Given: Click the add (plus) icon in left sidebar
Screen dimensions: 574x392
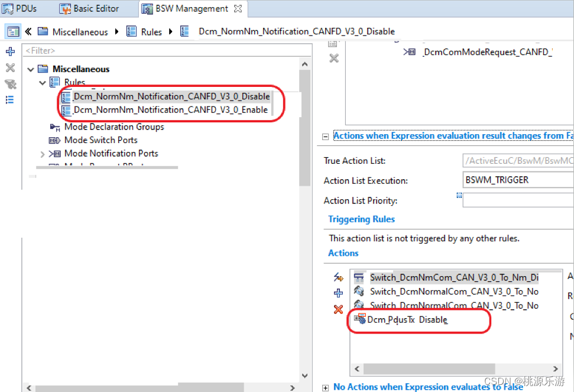Looking at the screenshot, I should pyautogui.click(x=10, y=51).
